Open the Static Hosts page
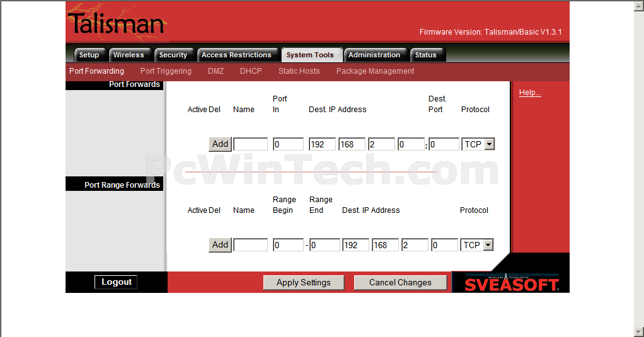 (x=299, y=71)
